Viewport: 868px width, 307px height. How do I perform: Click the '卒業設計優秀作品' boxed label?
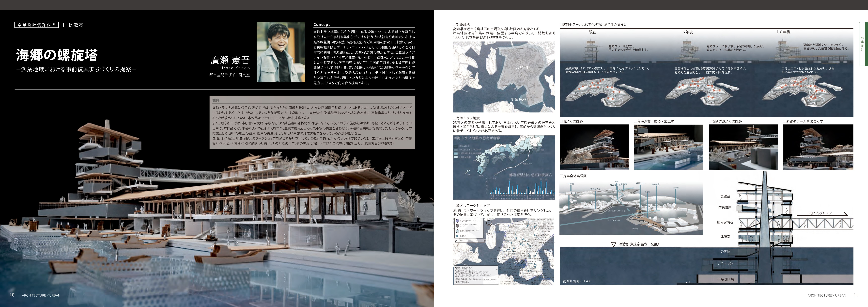click(36, 25)
